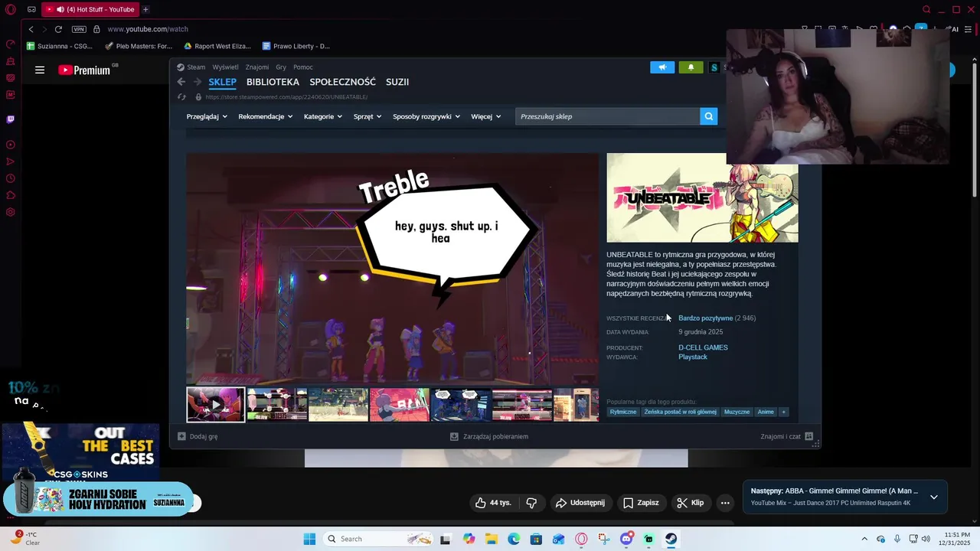This screenshot has width=980, height=551.
Task: Open Znajomi i czat panel
Action: (x=787, y=436)
